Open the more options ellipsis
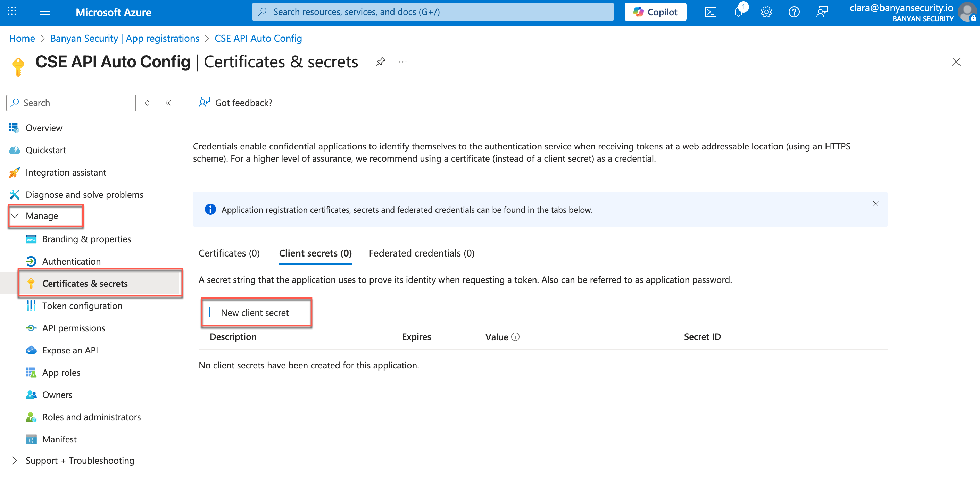This screenshot has width=980, height=488. pos(402,62)
